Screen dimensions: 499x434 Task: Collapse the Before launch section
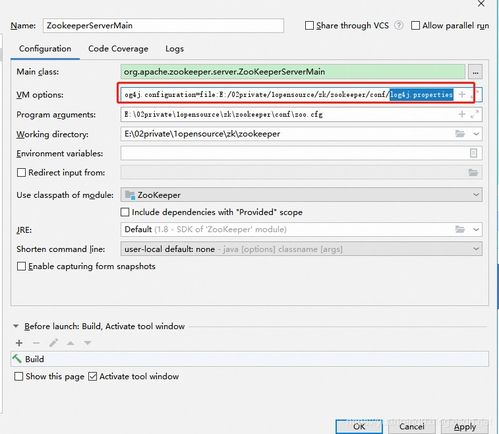[16, 326]
